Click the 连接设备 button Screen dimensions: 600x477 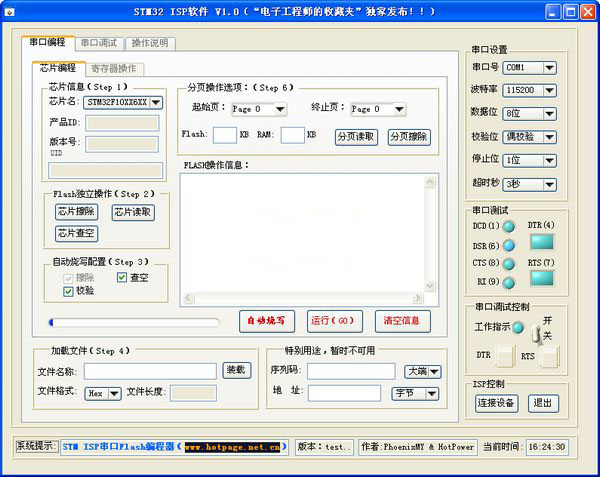497,403
